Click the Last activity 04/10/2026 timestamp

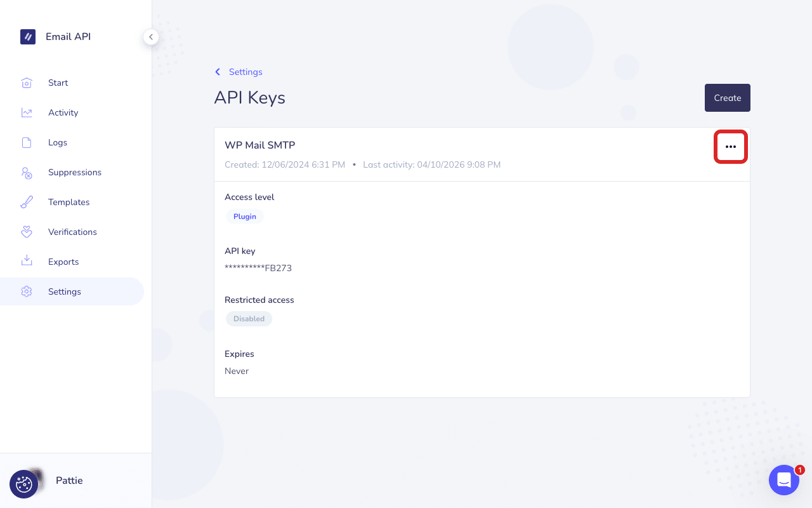[x=432, y=164]
